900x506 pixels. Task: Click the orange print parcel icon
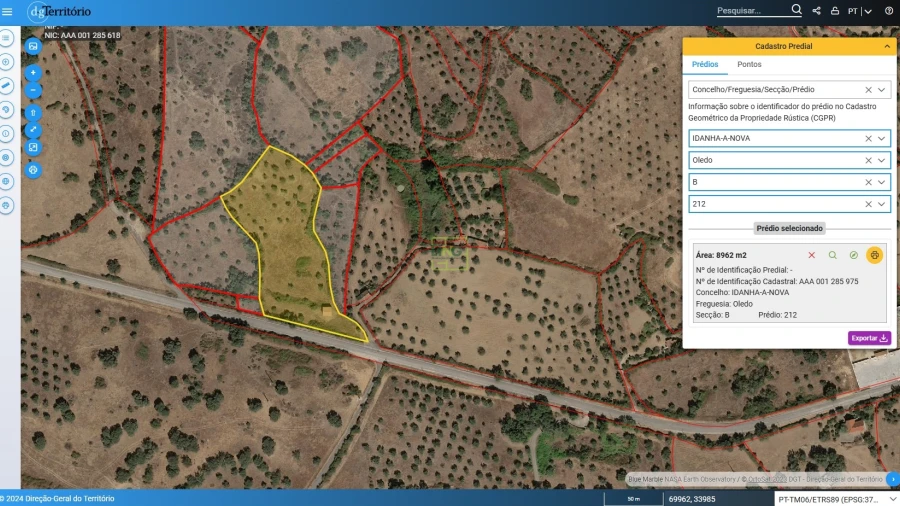pyautogui.click(x=874, y=255)
